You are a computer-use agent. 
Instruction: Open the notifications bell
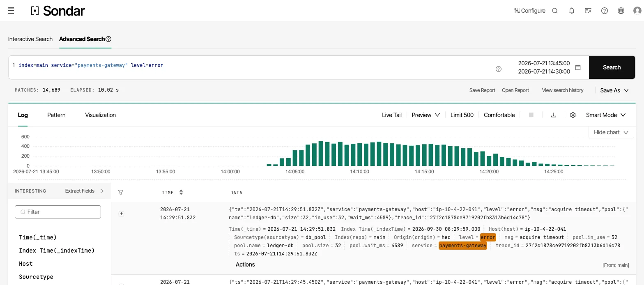pos(572,11)
